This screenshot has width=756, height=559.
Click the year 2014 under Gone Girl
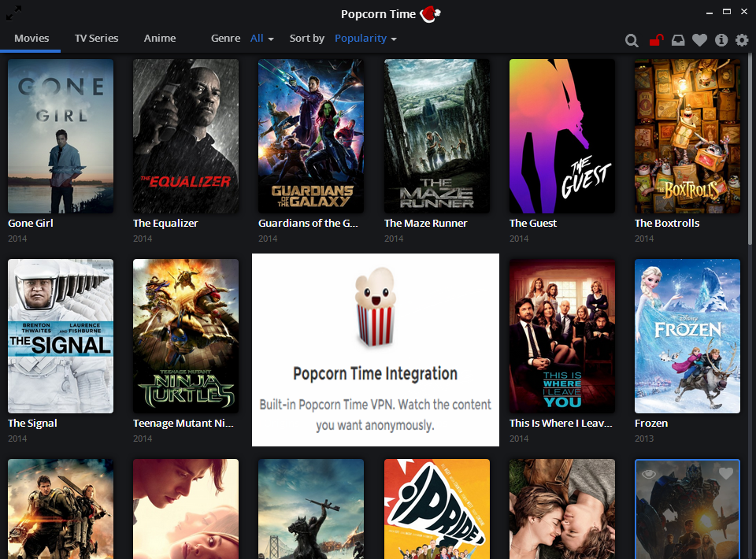point(17,239)
